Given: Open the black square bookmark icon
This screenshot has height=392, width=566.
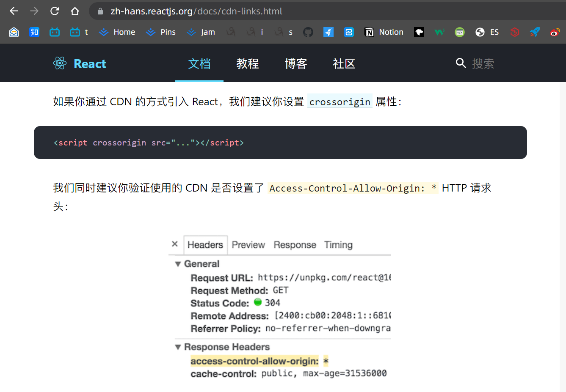Looking at the screenshot, I should coord(419,32).
